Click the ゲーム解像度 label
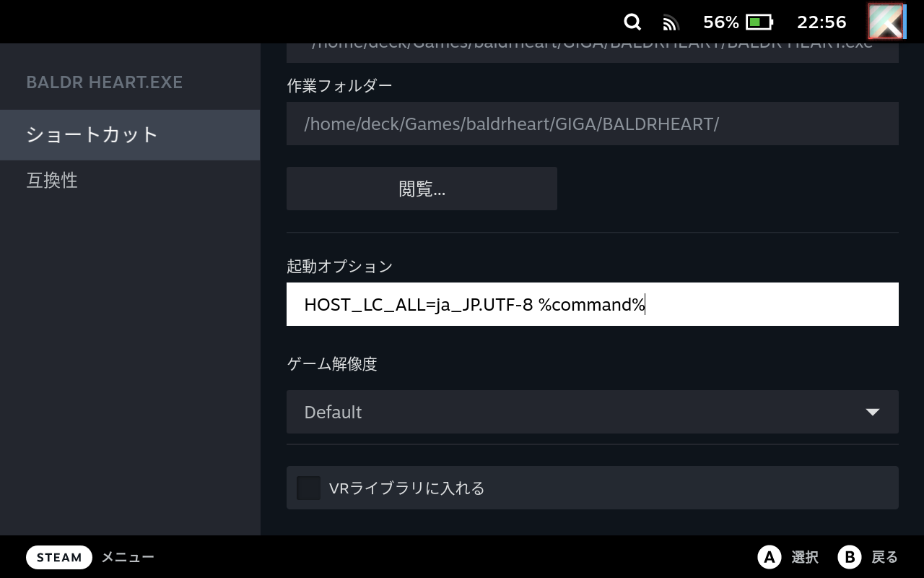This screenshot has height=578, width=924. [332, 364]
